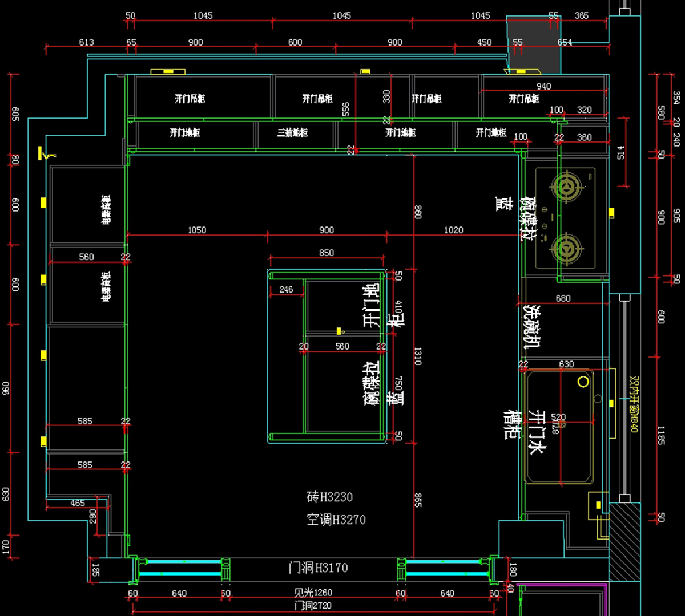Click the 1310 vertical dimension text

(x=418, y=356)
